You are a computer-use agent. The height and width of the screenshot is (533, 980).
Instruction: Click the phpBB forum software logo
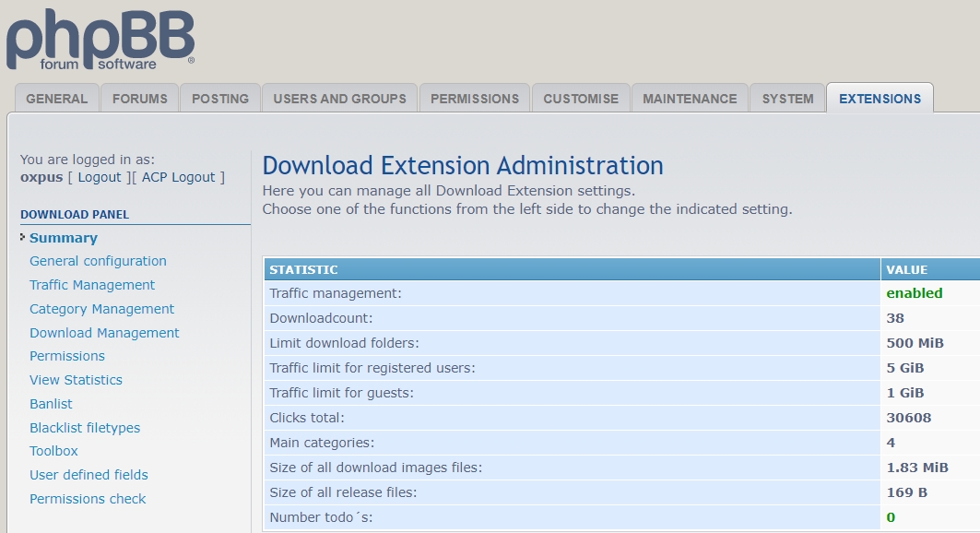coord(100,39)
